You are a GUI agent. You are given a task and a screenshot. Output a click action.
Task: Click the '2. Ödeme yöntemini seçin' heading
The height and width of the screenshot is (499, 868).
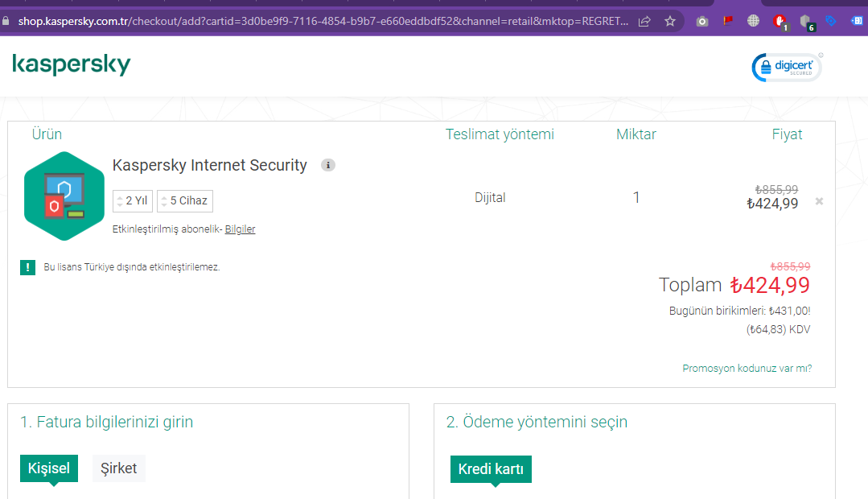[x=537, y=422]
